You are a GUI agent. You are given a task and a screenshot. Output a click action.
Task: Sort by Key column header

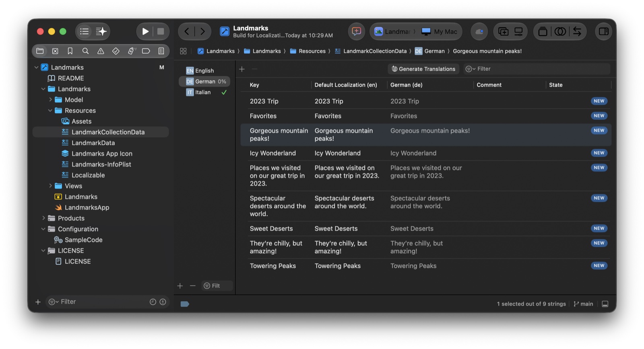tap(254, 85)
